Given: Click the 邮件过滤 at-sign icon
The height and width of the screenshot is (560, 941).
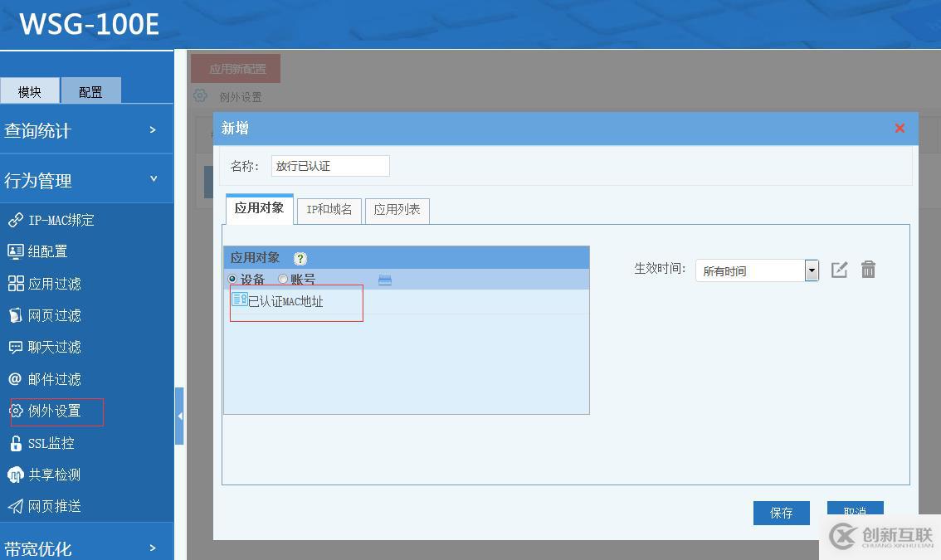Looking at the screenshot, I should tap(15, 379).
